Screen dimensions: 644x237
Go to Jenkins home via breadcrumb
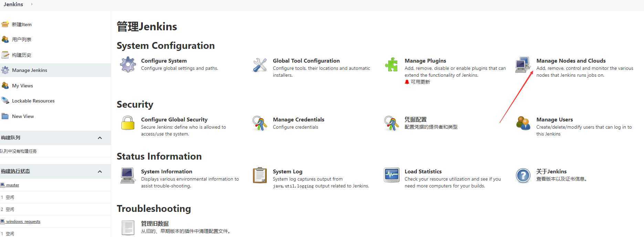(13, 4)
